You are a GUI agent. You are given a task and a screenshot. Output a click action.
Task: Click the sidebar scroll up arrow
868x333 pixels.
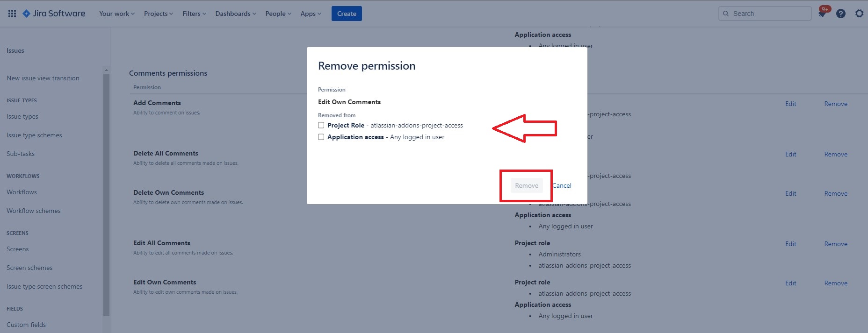coord(106,70)
